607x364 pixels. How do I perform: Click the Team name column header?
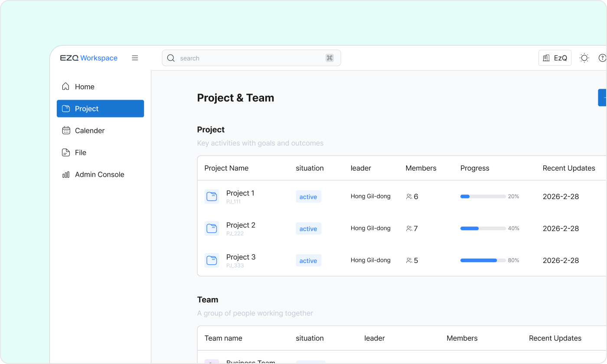[x=223, y=338]
